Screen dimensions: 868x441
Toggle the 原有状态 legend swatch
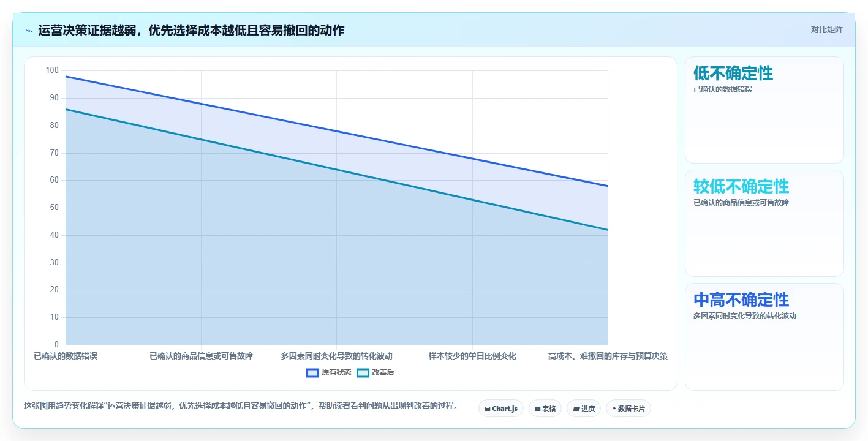click(312, 372)
